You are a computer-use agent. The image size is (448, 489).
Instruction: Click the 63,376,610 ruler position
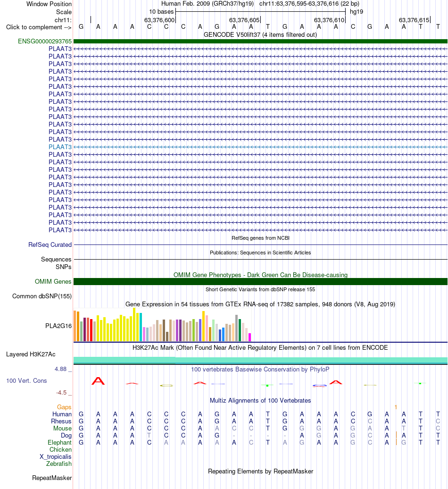tap(329, 20)
